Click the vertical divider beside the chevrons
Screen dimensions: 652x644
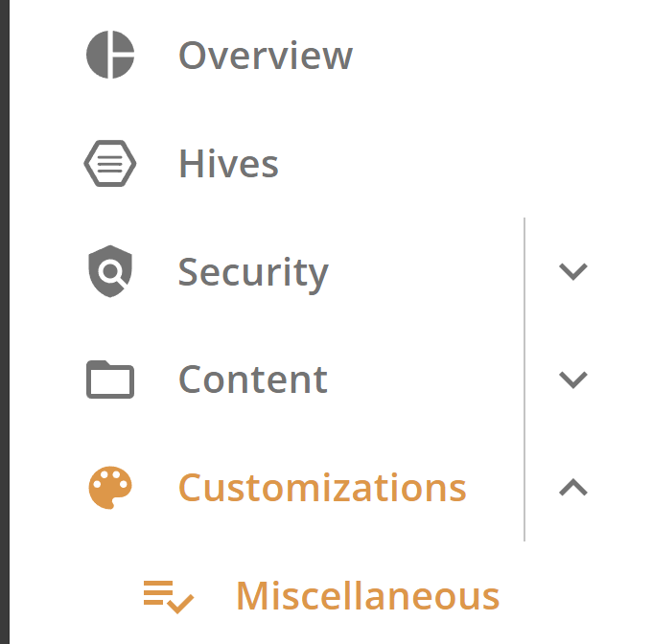pyautogui.click(x=524, y=379)
